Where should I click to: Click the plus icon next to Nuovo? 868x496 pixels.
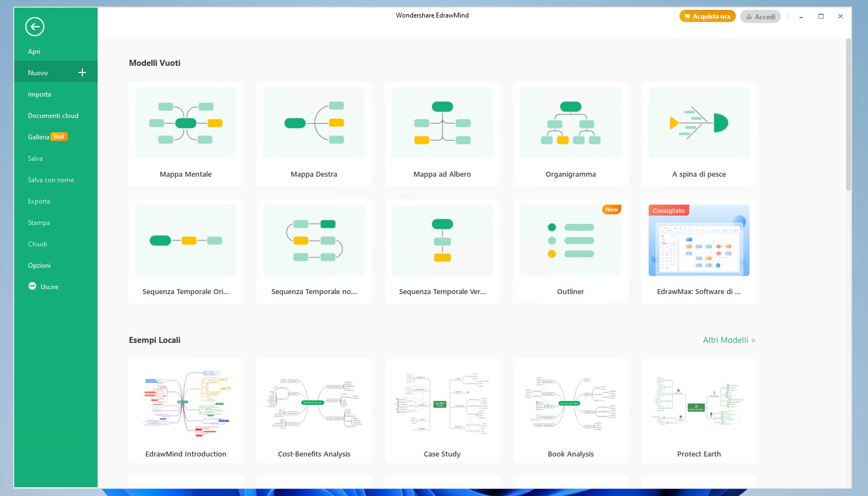click(x=82, y=72)
